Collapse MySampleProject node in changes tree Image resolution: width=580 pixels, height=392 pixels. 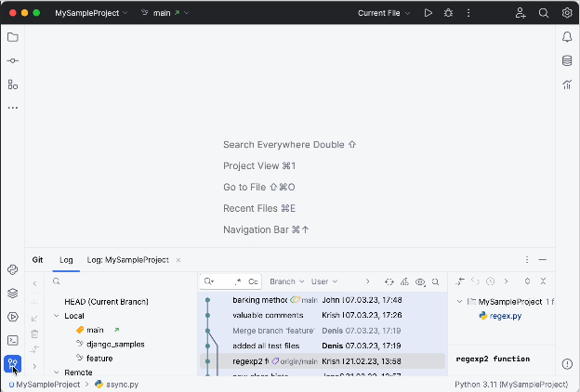click(459, 301)
